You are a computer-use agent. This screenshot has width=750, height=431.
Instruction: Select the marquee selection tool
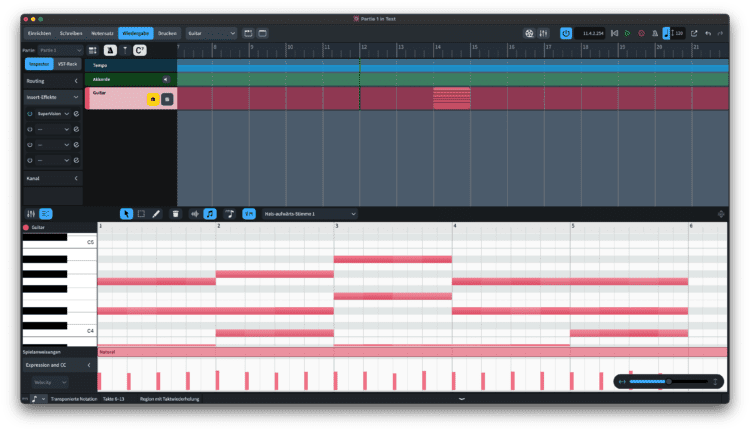[x=141, y=214]
